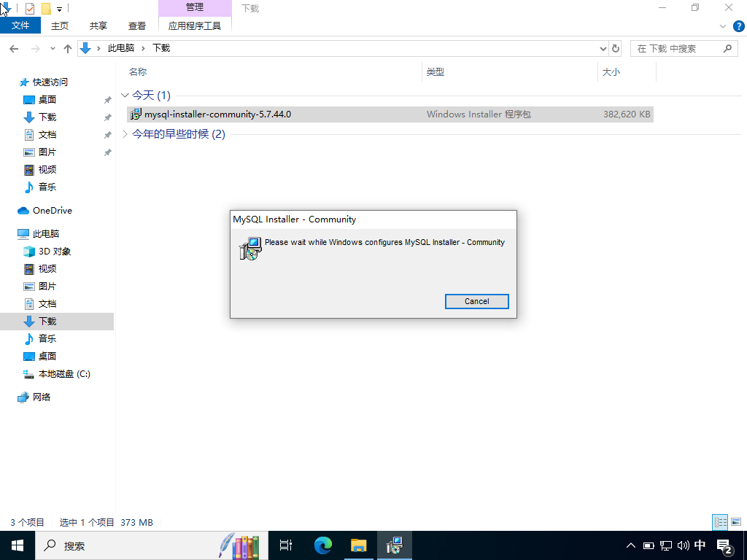Open the network tray icon
The width and height of the screenshot is (747, 560).
pyautogui.click(x=666, y=545)
